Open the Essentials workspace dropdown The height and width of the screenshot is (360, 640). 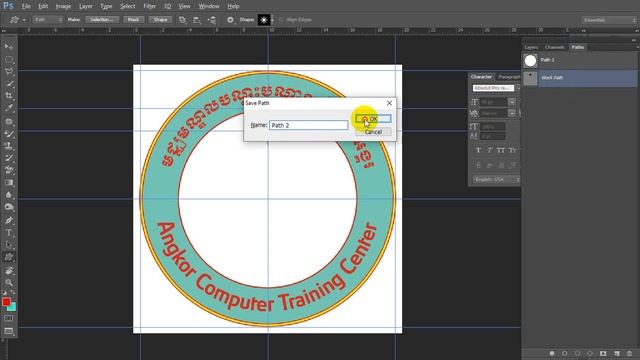(x=610, y=20)
